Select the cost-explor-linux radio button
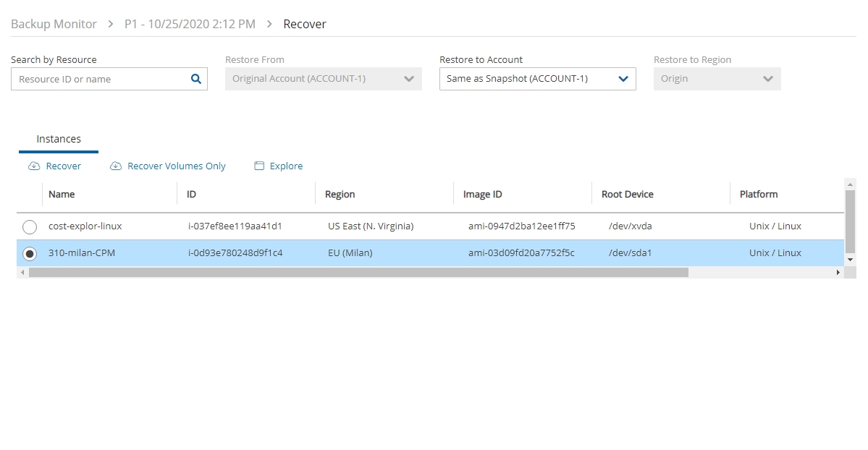This screenshot has height=450, width=868. (x=30, y=227)
